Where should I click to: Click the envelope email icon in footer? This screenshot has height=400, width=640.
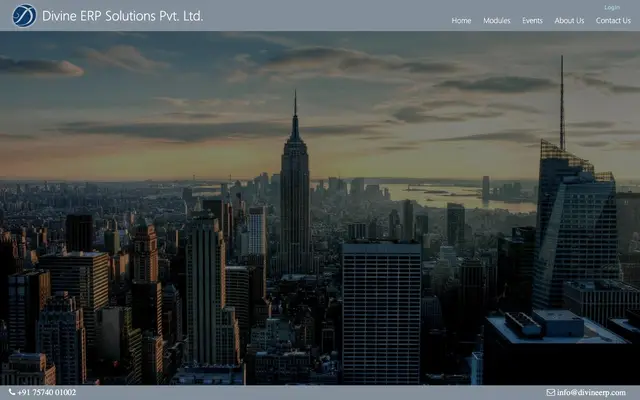(551, 392)
